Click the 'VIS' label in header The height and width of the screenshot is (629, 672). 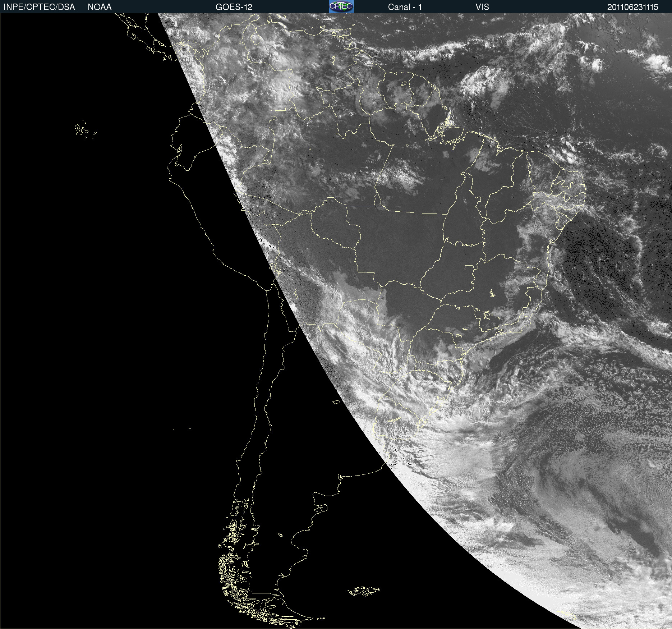point(482,7)
